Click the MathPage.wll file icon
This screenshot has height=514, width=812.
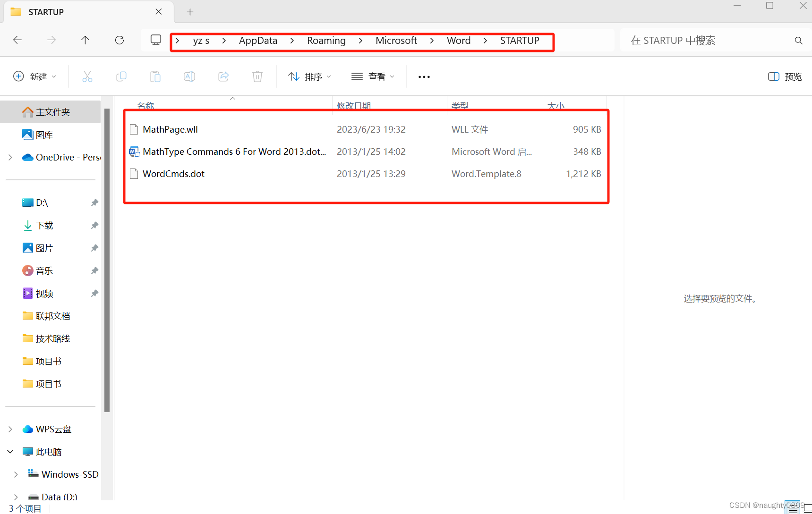coord(134,129)
